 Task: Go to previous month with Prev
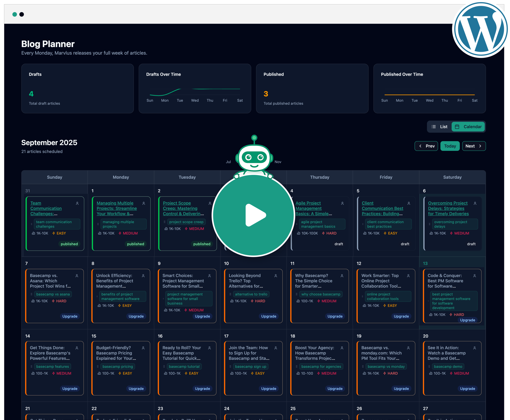426,146
